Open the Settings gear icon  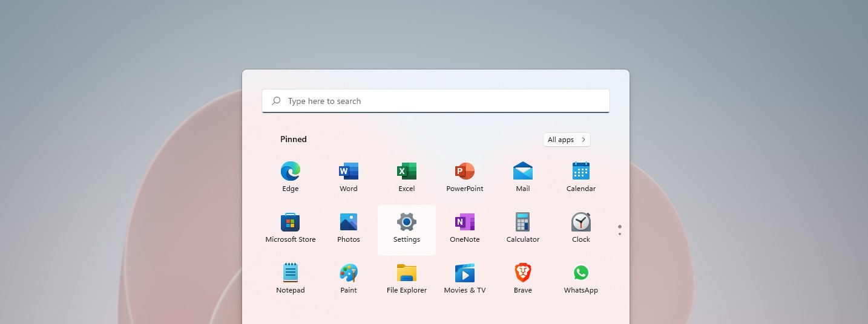click(x=407, y=222)
